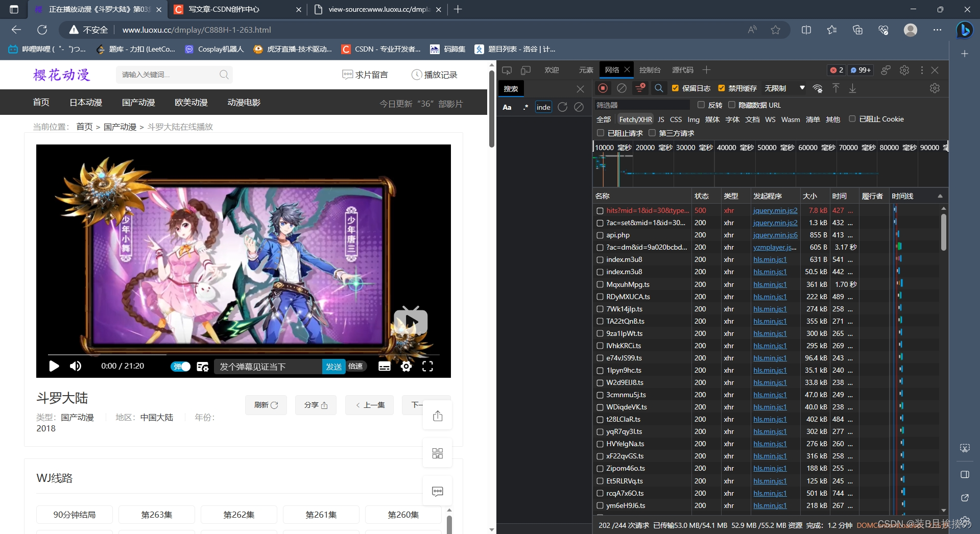
Task: Open DevTools settings gear
Action: pos(904,70)
